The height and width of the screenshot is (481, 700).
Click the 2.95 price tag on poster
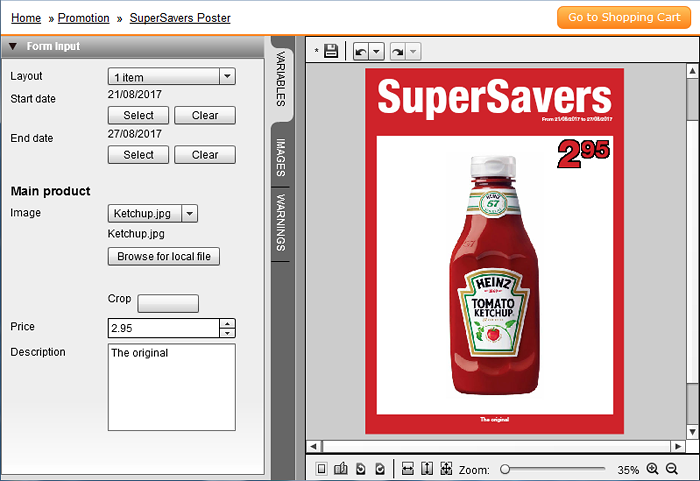point(583,153)
